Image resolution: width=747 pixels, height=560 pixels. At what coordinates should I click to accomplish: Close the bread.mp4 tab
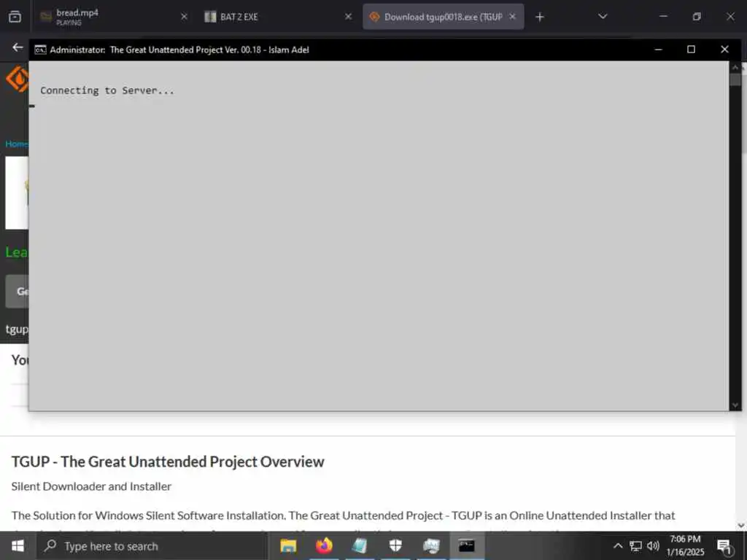click(184, 17)
